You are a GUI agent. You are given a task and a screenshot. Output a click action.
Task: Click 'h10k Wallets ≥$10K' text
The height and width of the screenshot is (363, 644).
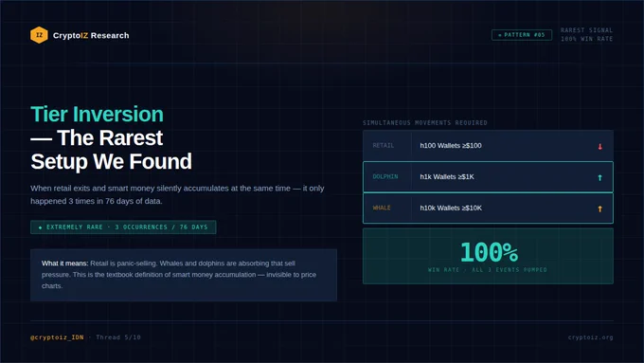click(x=451, y=208)
